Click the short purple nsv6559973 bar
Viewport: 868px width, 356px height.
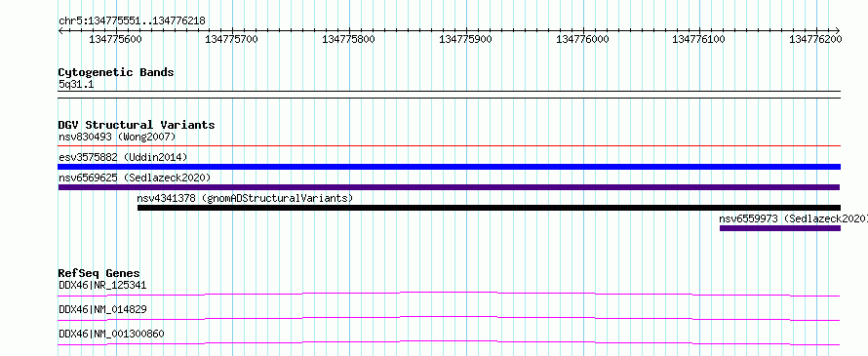pos(780,228)
